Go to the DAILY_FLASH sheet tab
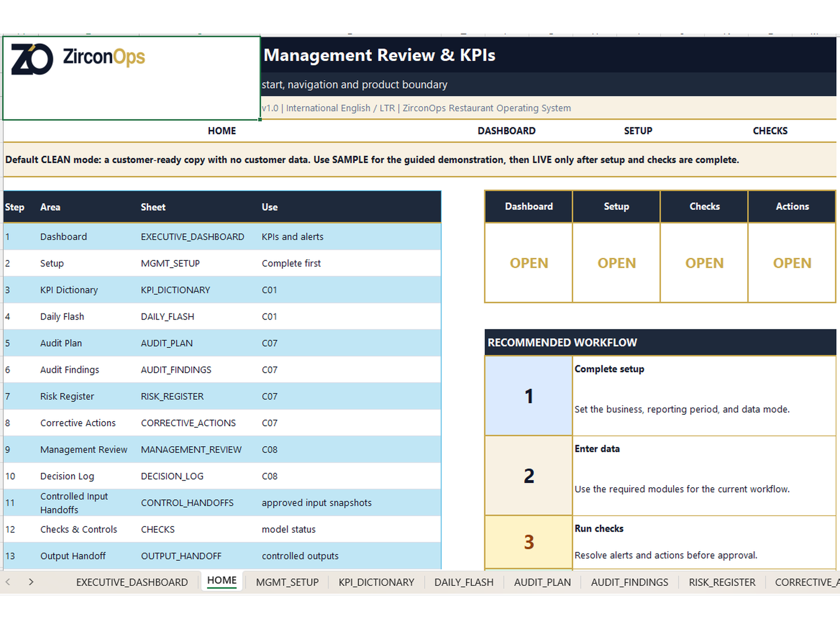The width and height of the screenshot is (840, 630). point(464,582)
